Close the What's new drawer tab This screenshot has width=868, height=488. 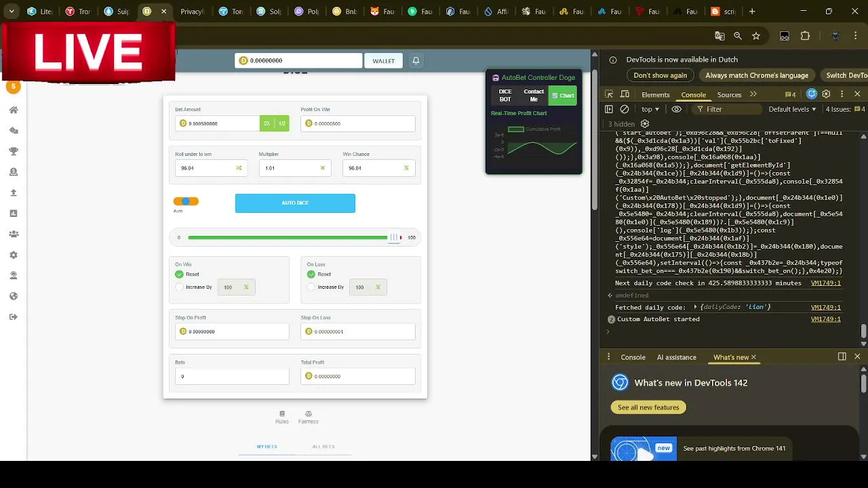[x=753, y=357]
